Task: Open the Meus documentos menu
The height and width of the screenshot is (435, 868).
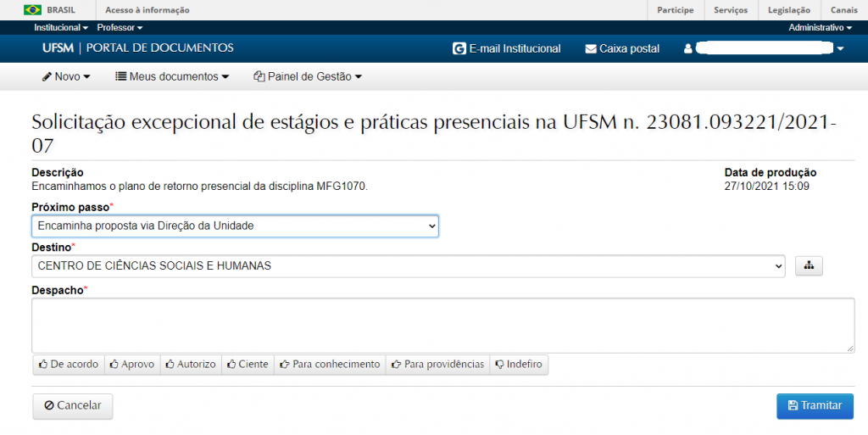Action: click(x=172, y=76)
